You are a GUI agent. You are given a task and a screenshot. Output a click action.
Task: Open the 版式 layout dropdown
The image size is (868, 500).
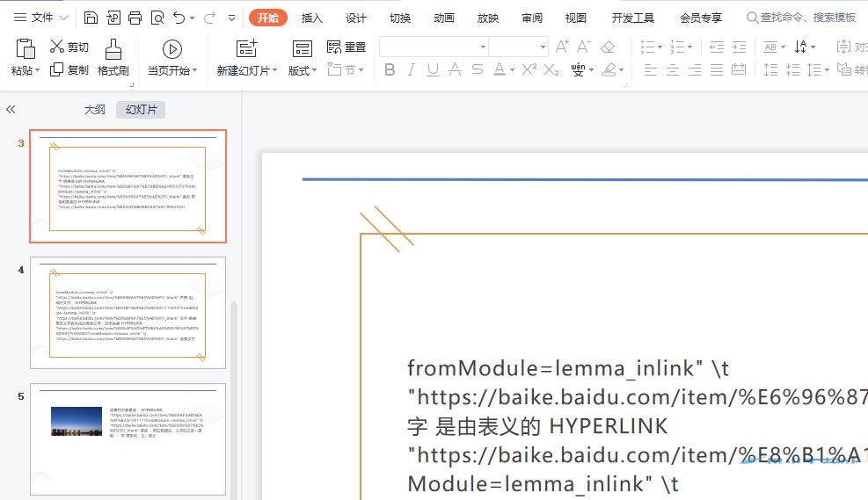tap(303, 70)
